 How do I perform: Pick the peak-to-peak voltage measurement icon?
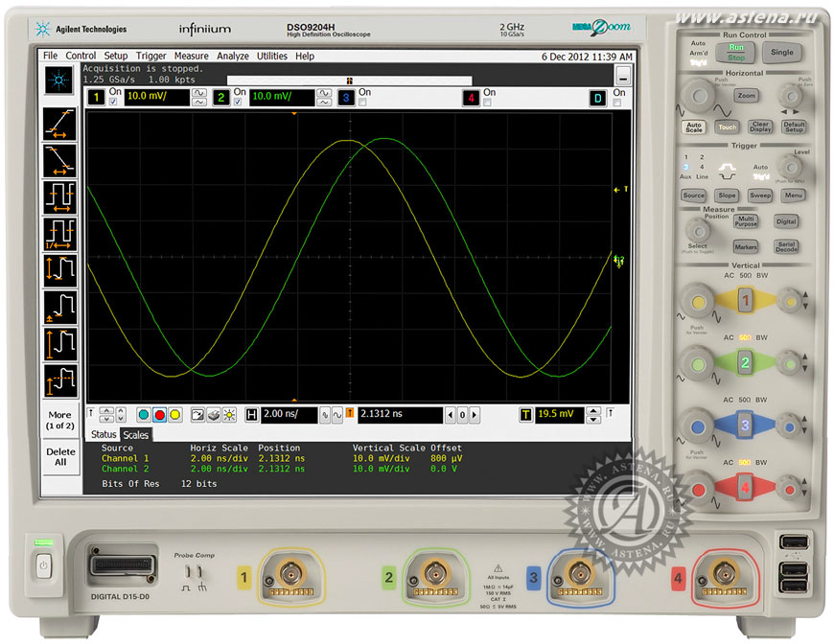pos(59,270)
